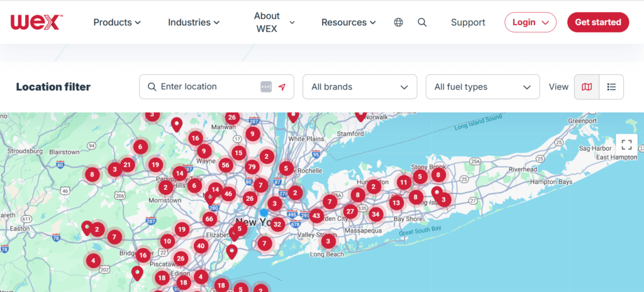Open the globe language selector
Screen dimensions: 644x292
[x=398, y=22]
